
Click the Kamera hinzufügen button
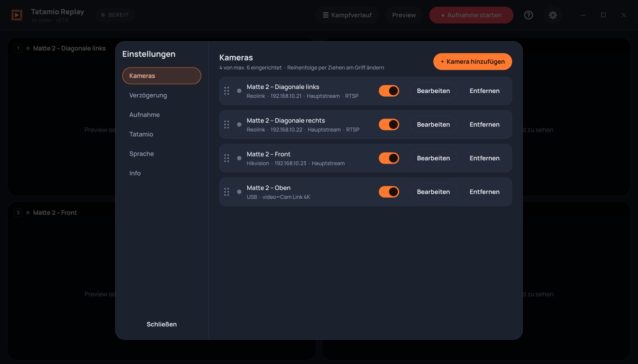(473, 61)
